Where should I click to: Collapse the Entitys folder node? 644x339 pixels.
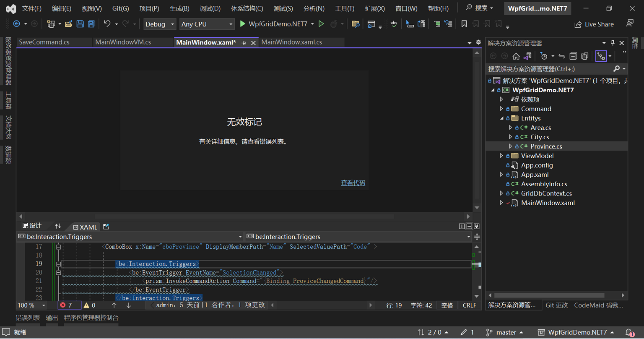coord(501,118)
